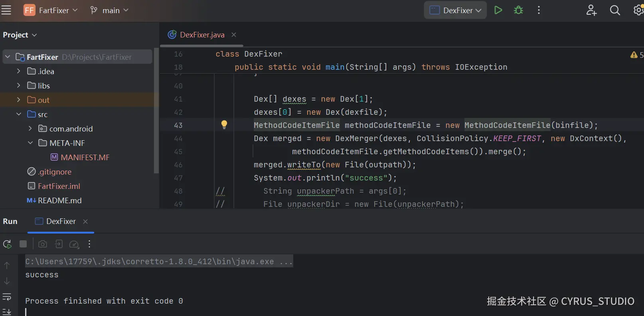Viewport: 644px width, 316px height.
Task: Click the camera thread dump icon
Action: pos(43,244)
